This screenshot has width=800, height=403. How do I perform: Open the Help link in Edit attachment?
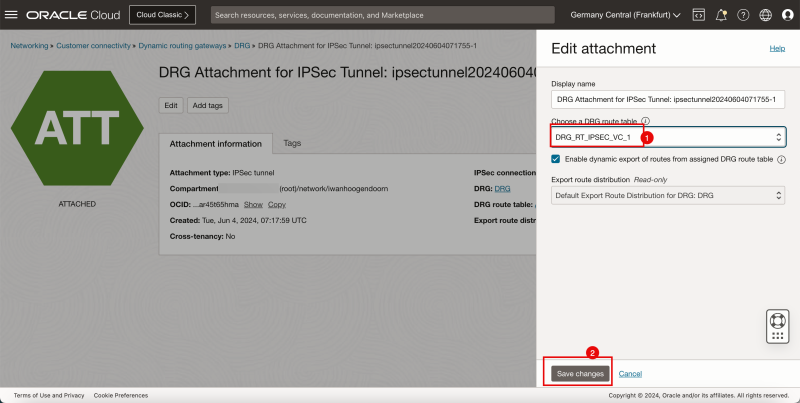pyautogui.click(x=776, y=48)
